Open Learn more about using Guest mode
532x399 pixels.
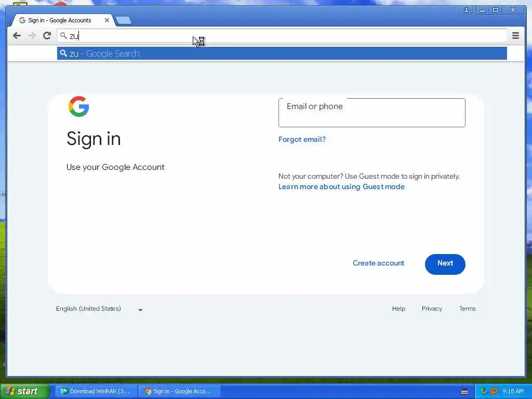[x=341, y=187]
